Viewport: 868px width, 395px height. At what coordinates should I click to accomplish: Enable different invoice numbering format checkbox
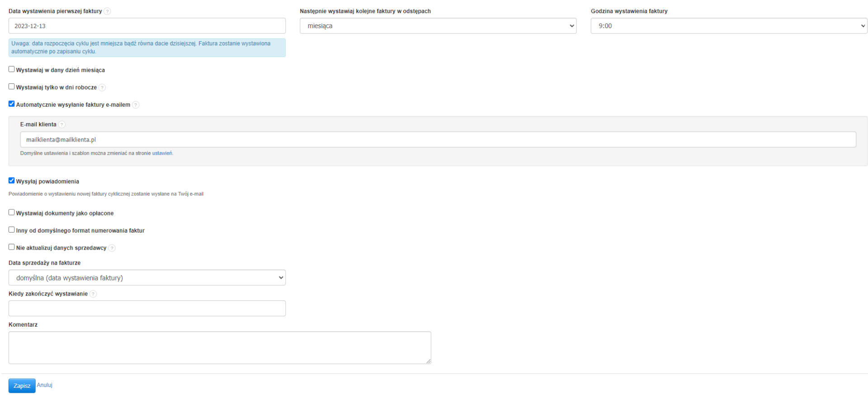(x=12, y=229)
